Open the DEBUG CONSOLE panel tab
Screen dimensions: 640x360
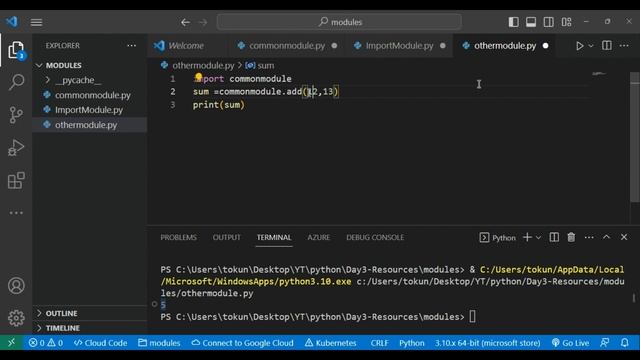click(375, 238)
